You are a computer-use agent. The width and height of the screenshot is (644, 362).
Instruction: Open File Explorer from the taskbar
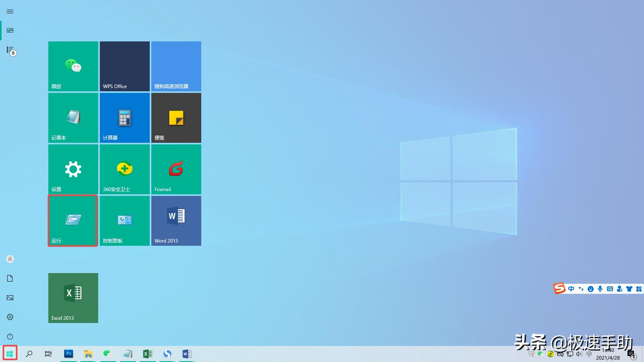coord(88,354)
